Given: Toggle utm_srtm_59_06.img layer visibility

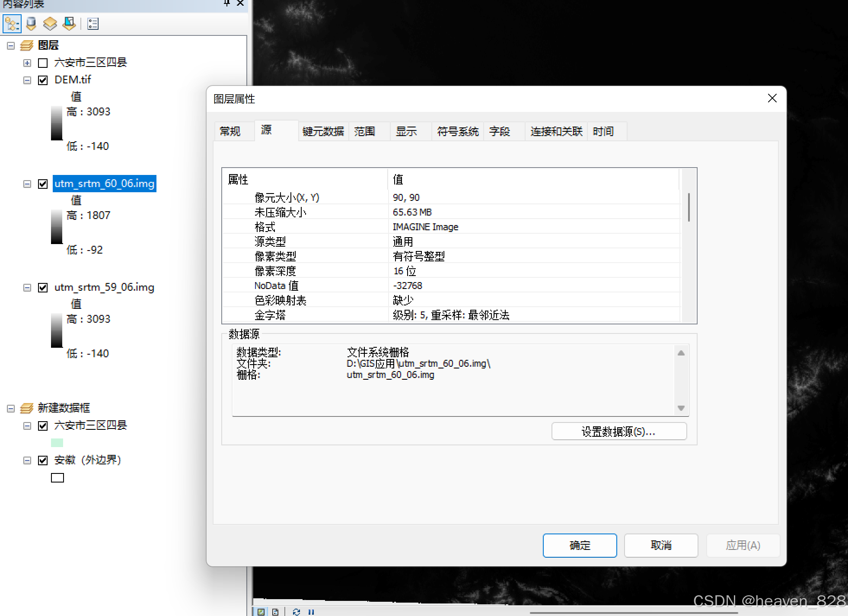Looking at the screenshot, I should coord(43,288).
